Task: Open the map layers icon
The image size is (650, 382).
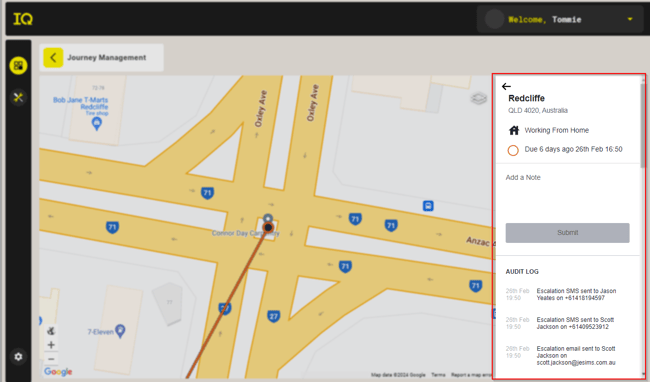Action: tap(478, 98)
